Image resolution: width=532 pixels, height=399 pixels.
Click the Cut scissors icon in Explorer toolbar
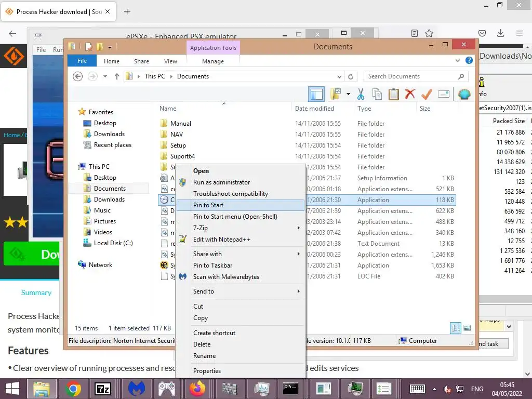pos(361,94)
